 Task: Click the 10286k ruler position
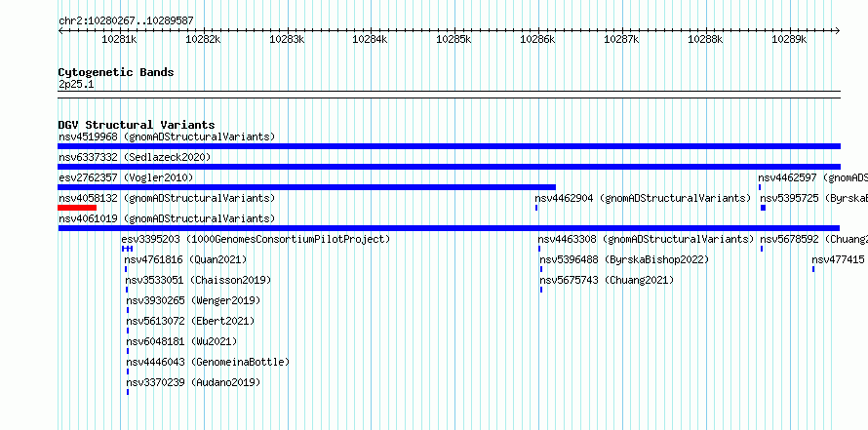coord(537,39)
